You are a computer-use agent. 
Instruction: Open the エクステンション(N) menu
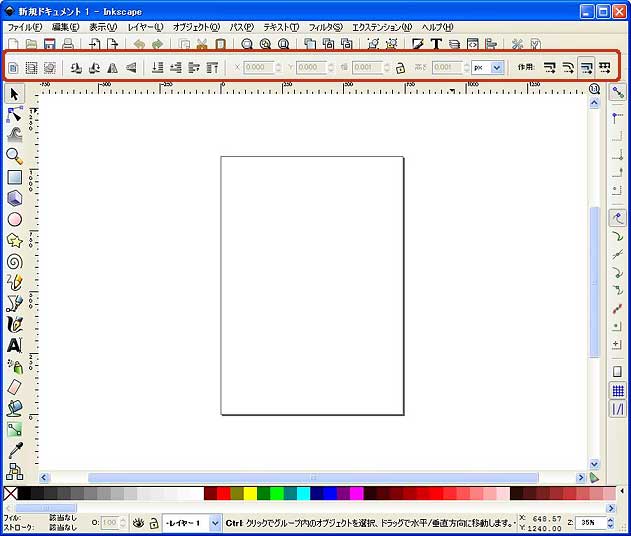(382, 27)
